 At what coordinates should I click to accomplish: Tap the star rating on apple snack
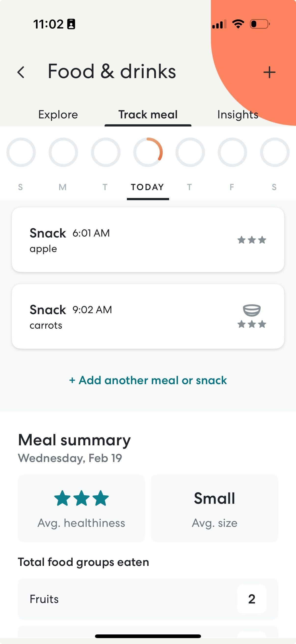point(252,240)
